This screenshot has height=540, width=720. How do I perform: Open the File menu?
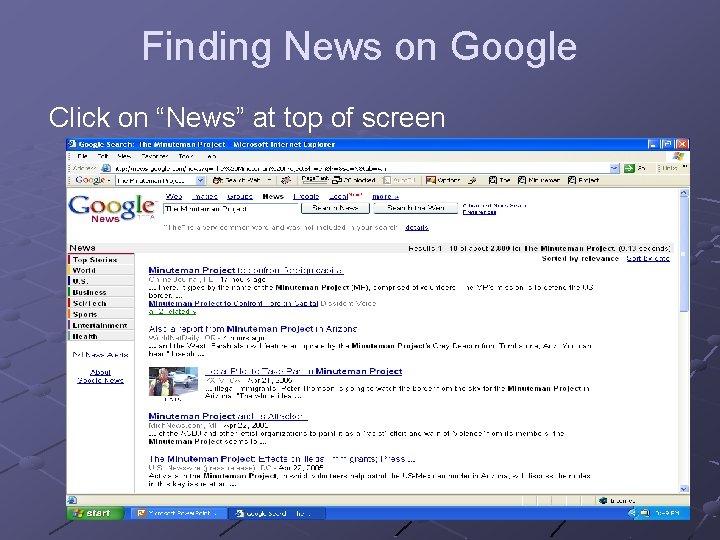82,156
